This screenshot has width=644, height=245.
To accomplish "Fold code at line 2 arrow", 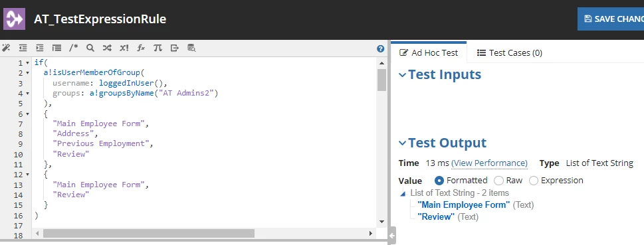I will tap(27, 73).
